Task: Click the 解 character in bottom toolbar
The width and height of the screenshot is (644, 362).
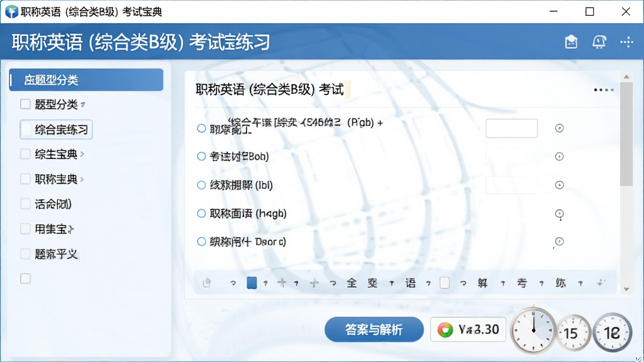Action: click(x=482, y=283)
